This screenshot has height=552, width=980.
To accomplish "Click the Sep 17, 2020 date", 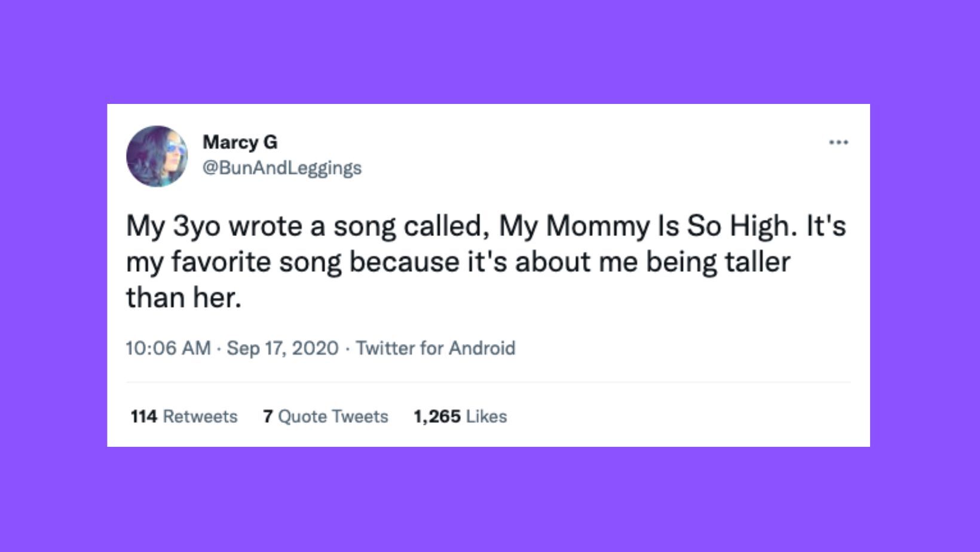I will [x=283, y=348].
